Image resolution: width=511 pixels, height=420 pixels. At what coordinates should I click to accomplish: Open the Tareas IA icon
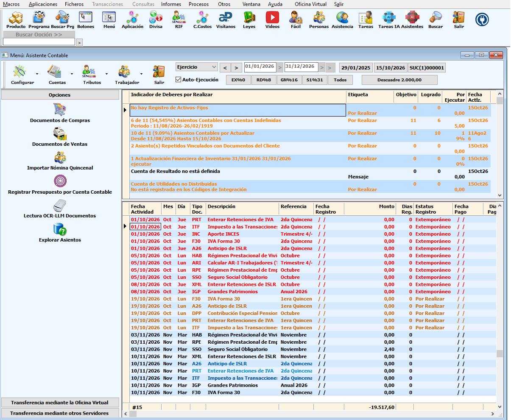(389, 20)
